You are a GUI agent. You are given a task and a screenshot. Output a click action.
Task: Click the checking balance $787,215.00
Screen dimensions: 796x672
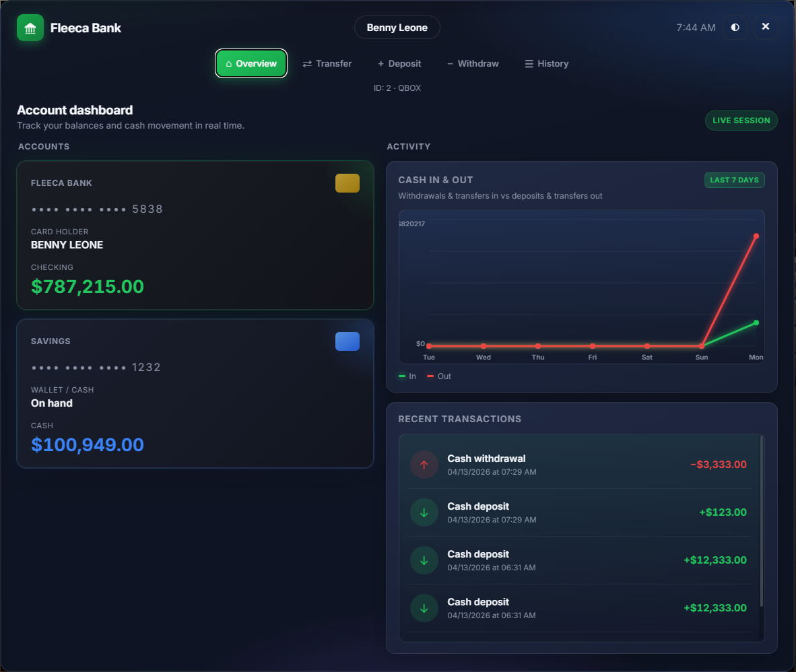[88, 287]
